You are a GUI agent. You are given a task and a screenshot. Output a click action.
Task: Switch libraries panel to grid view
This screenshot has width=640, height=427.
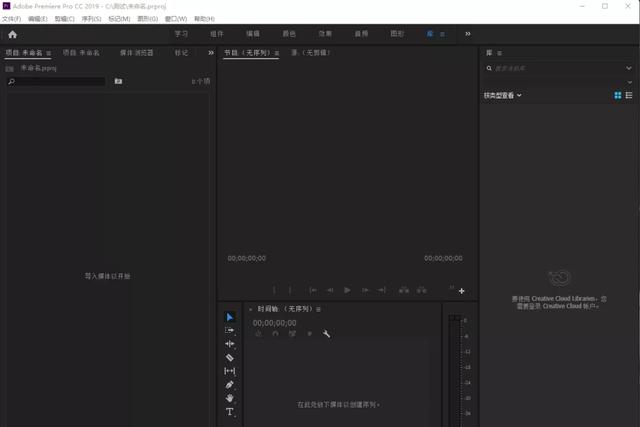click(x=618, y=95)
